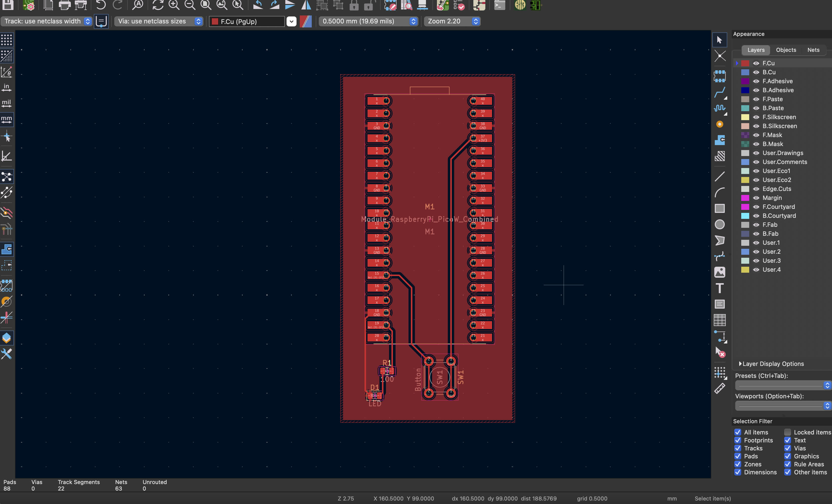832x504 pixels.
Task: Open the Zoom level dropdown
Action: pos(476,21)
